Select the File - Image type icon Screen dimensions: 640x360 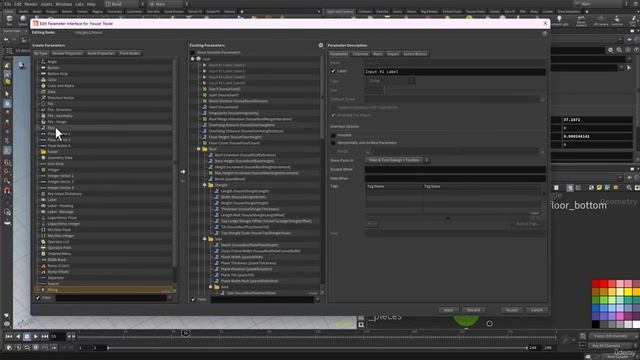tap(43, 122)
